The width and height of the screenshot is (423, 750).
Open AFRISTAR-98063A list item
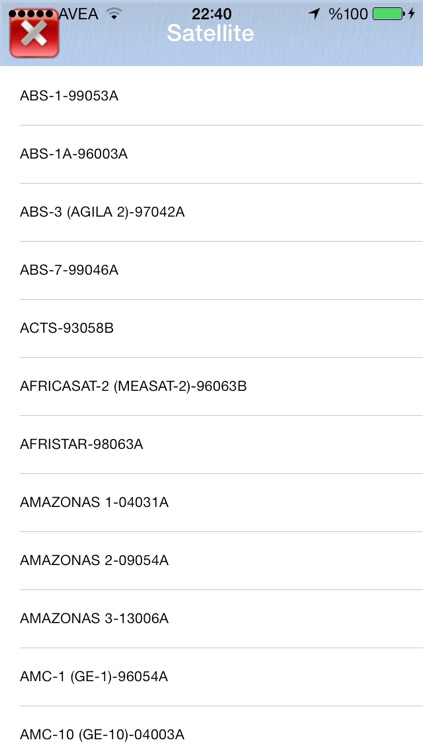[212, 444]
